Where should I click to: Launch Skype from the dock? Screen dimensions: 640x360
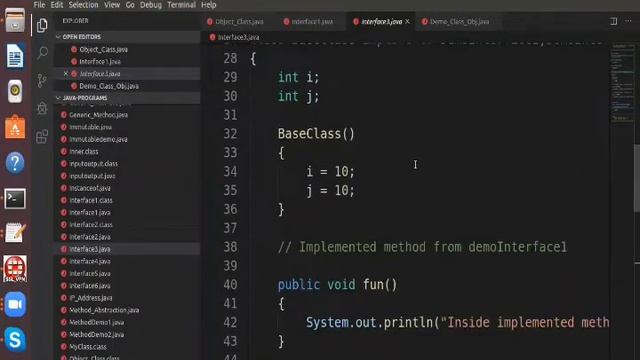(15, 340)
